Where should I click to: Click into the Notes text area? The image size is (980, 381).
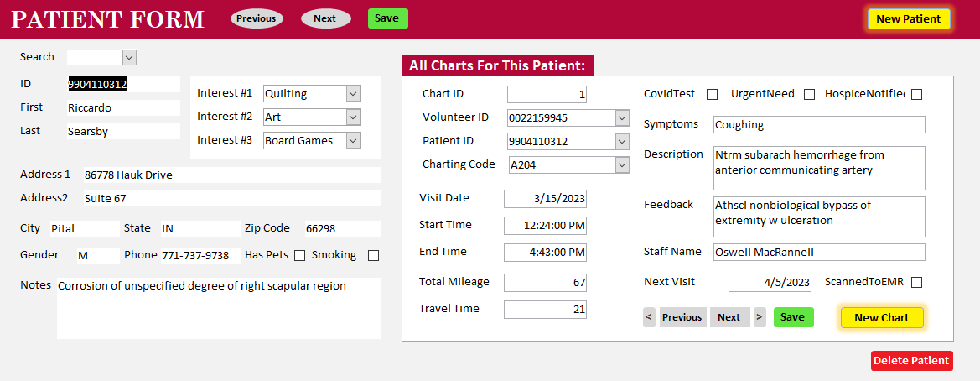point(219,309)
